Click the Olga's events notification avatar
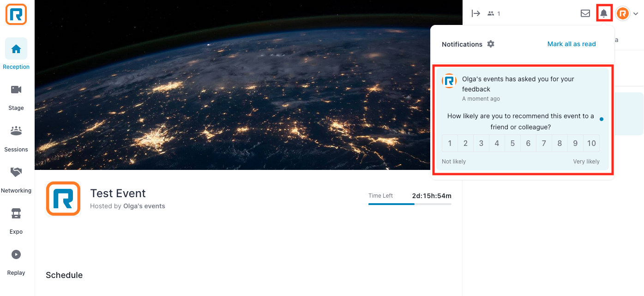This screenshot has width=644, height=296. (449, 81)
